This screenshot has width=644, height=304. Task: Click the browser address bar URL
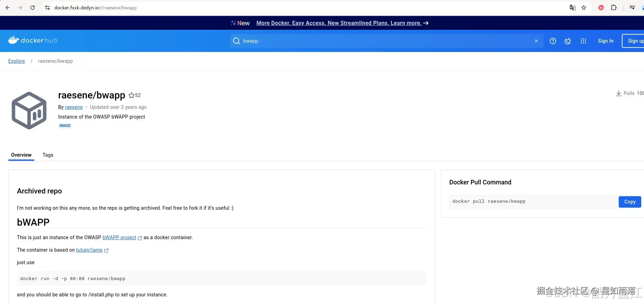[x=96, y=8]
